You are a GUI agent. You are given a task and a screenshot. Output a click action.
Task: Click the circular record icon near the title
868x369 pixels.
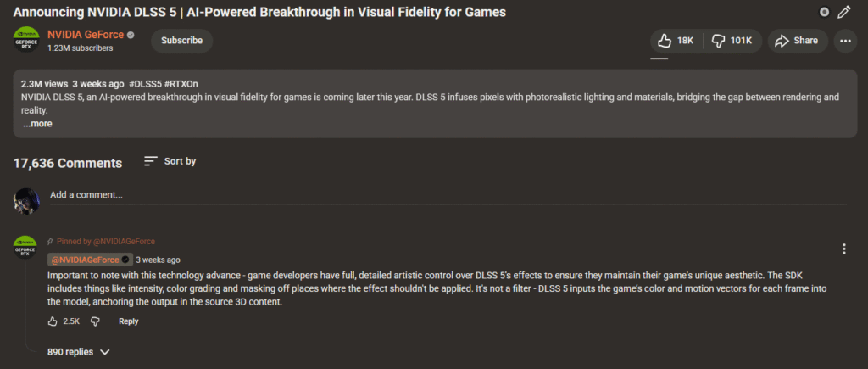click(824, 12)
